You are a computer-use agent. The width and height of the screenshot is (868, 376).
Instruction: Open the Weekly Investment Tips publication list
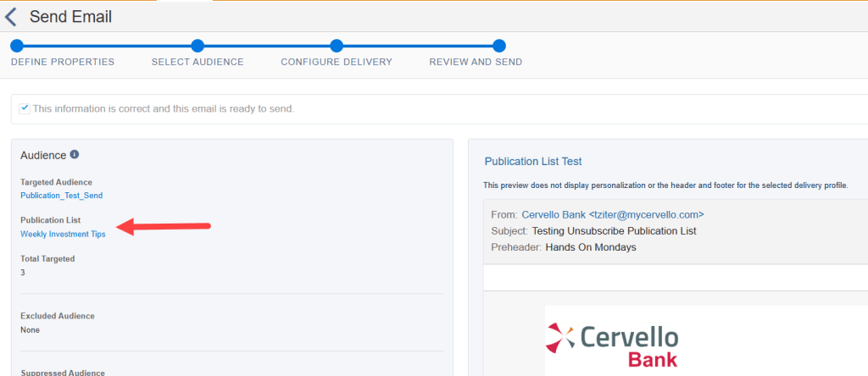(63, 235)
